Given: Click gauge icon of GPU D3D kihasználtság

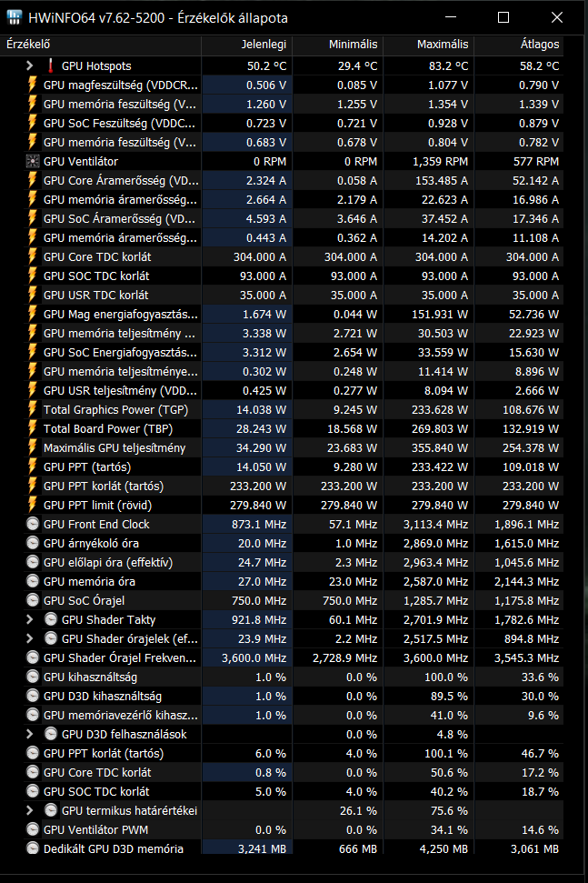Looking at the screenshot, I should [x=33, y=696].
